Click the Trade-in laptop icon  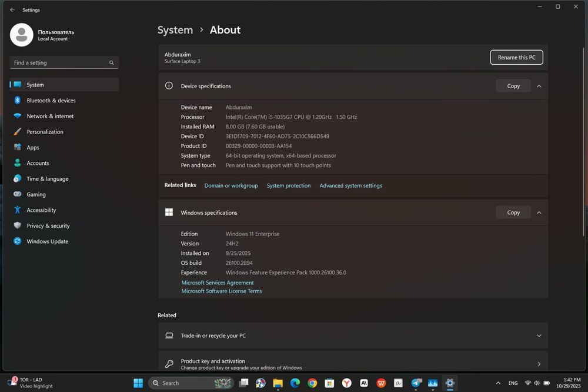169,335
